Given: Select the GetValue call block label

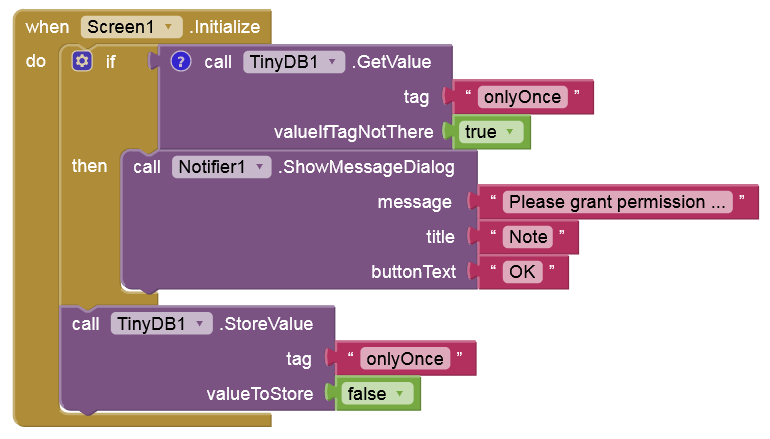Looking at the screenshot, I should click(390, 62).
